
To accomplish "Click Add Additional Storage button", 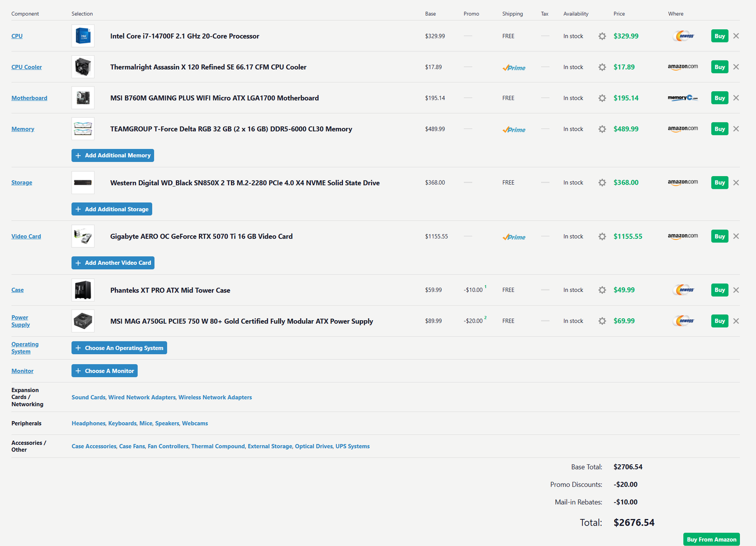I will tap(112, 209).
